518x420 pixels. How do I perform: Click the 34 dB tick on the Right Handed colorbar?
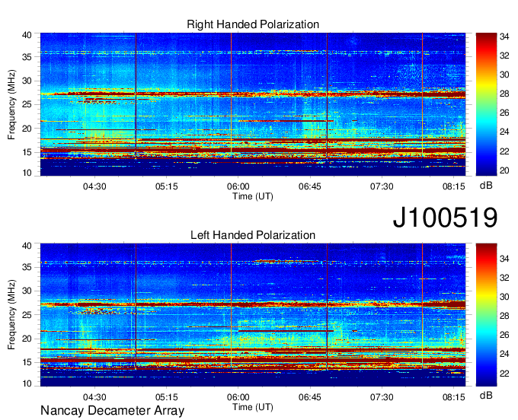coord(504,37)
